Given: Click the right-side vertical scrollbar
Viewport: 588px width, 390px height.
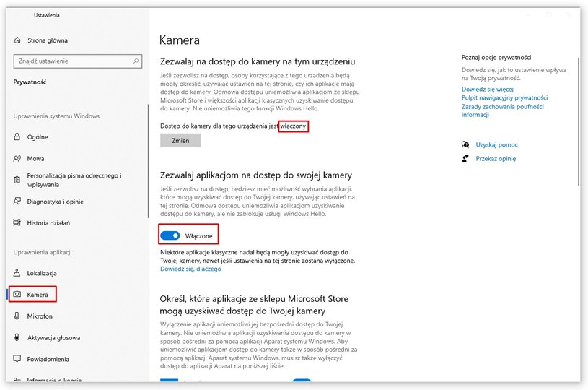Looking at the screenshot, I should tap(578, 121).
